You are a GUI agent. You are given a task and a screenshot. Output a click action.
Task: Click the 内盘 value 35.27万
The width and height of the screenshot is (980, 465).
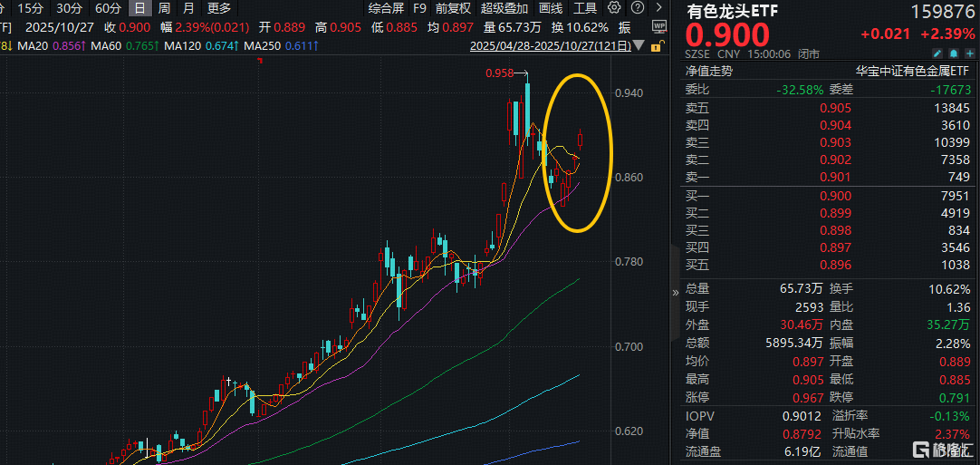point(948,325)
